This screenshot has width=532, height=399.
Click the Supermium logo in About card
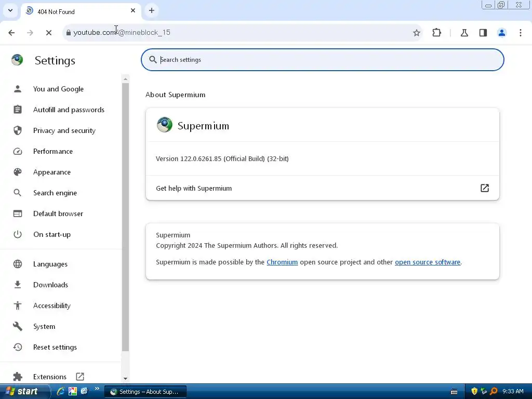165,125
